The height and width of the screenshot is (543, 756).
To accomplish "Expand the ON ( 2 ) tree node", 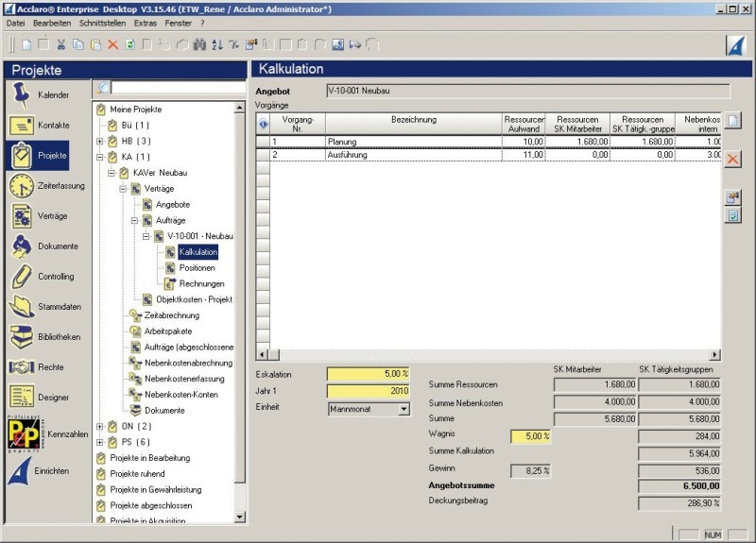I will click(x=100, y=427).
